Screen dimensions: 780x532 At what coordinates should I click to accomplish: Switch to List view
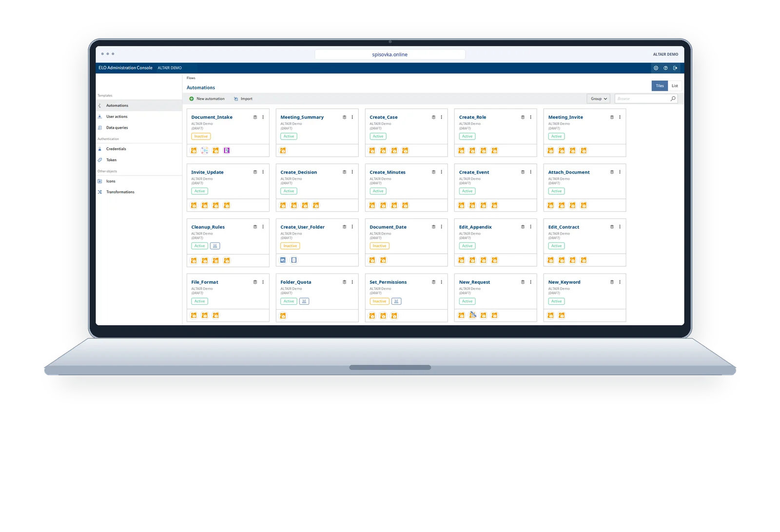point(675,86)
